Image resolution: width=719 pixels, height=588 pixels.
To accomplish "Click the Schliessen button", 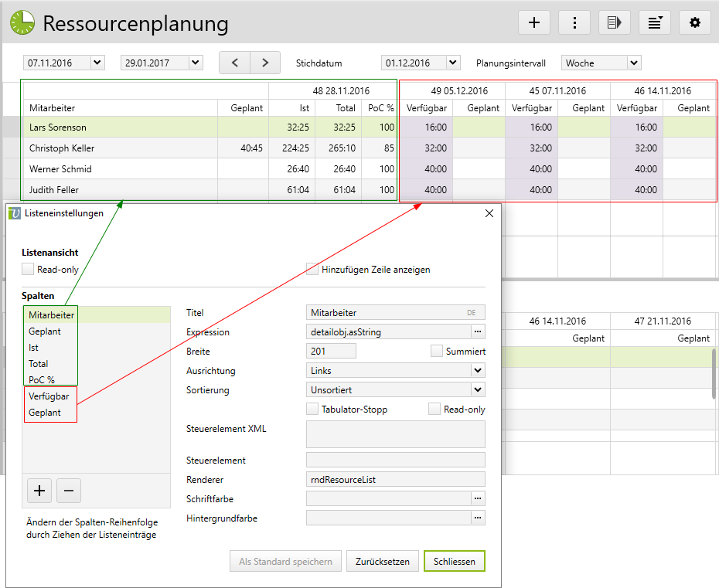I will tap(454, 562).
